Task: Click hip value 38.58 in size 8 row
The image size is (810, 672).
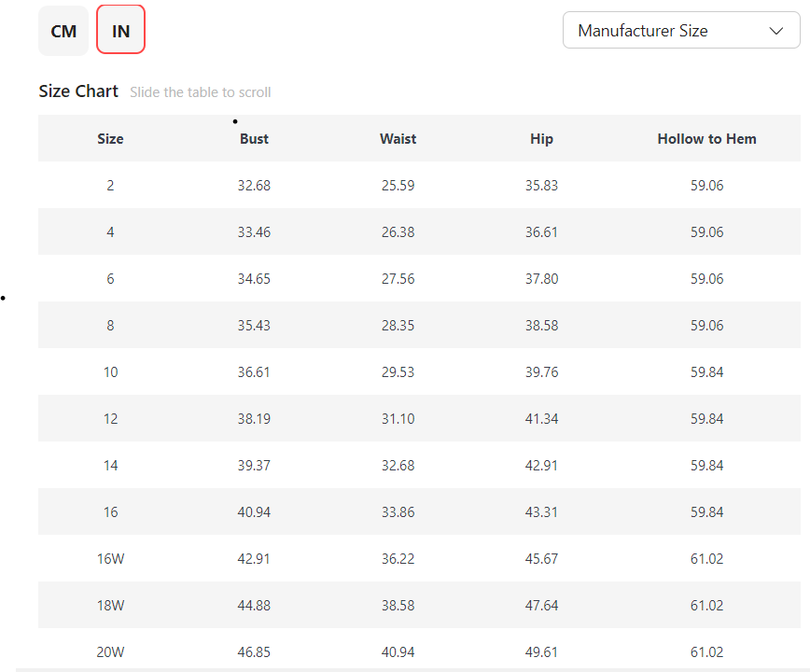Action: 541,326
